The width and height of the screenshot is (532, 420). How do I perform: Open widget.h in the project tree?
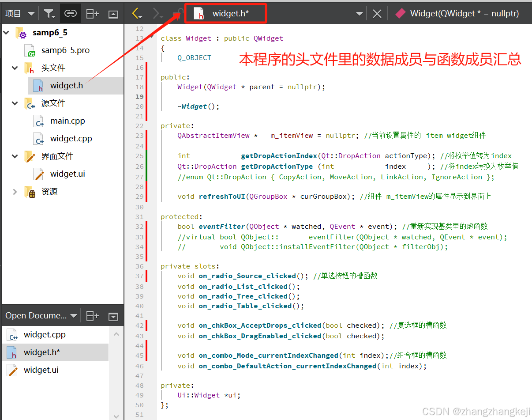coord(67,86)
